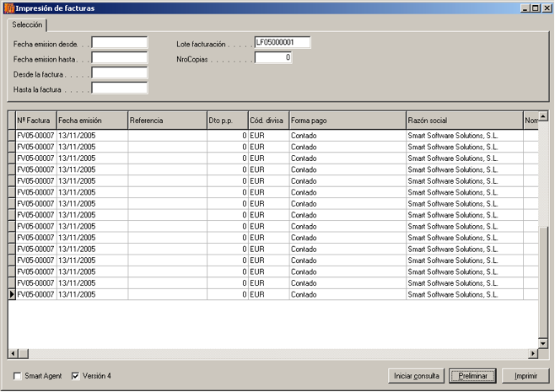
Task: Click the vertical scrollbar down arrow
Action: click(544, 343)
